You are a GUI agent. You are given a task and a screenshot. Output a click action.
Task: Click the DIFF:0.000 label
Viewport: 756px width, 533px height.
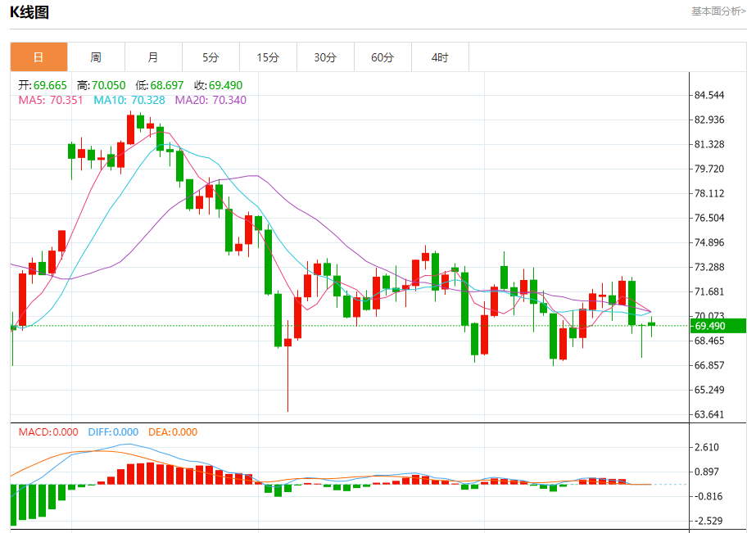coord(113,431)
